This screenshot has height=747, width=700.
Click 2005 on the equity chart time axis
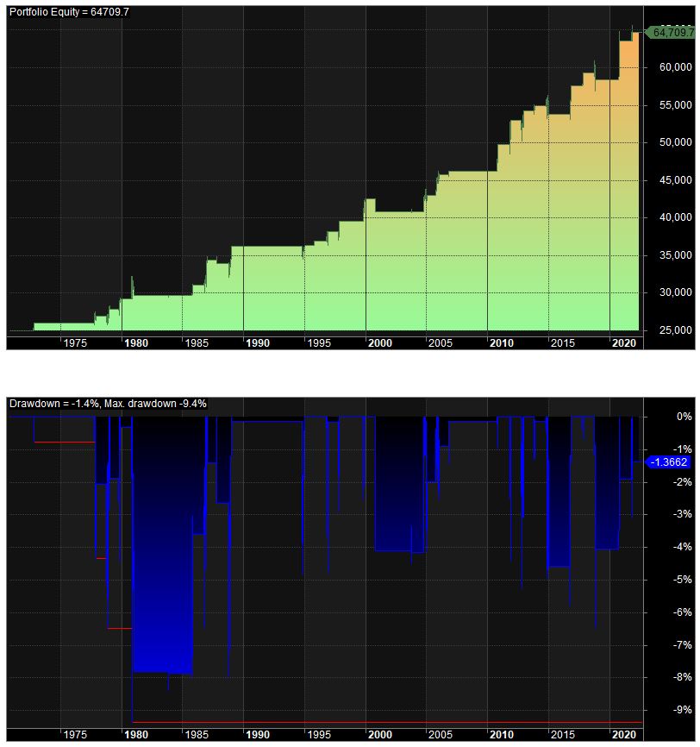[x=441, y=343]
